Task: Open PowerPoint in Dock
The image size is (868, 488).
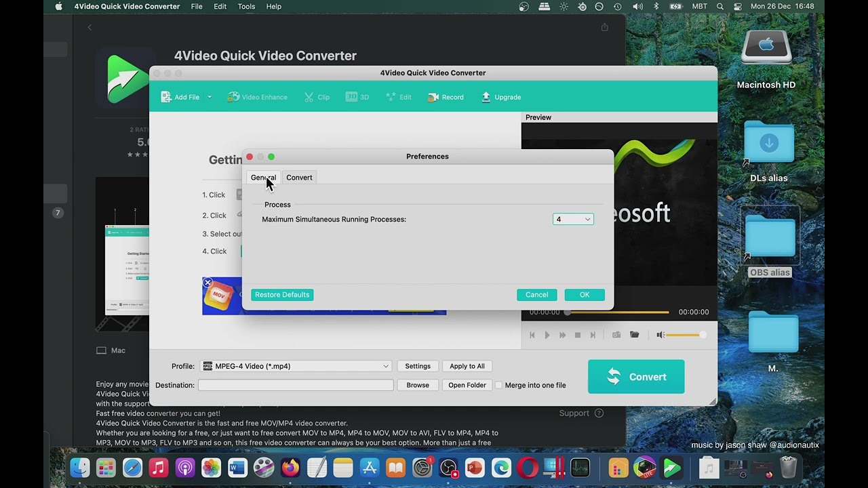Action: 475,468
